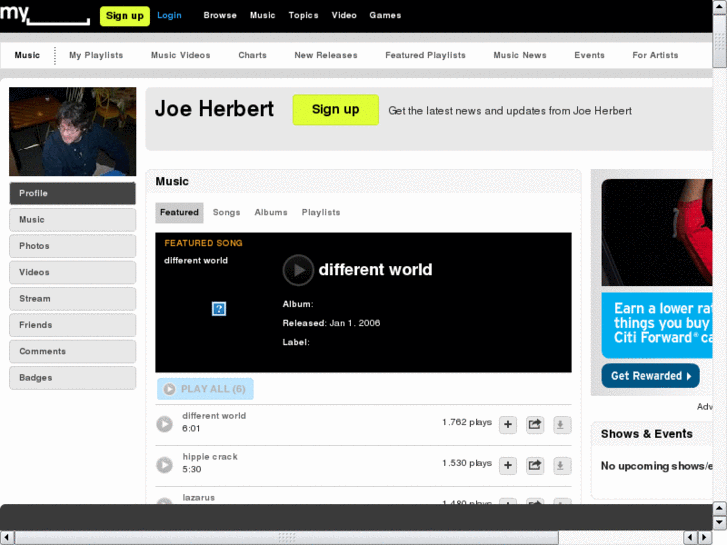Viewport: 727px width, 545px height.
Task: Share the different world track
Action: click(x=535, y=425)
